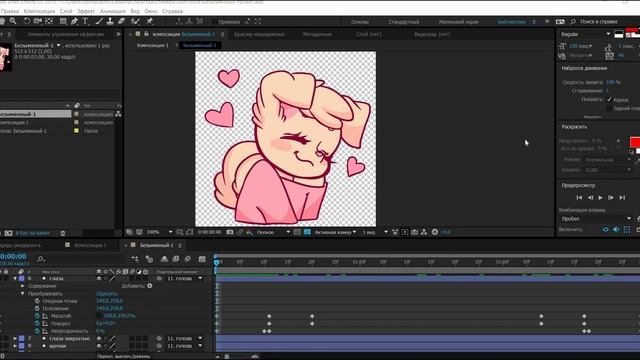Open the Композиция menu

[x=39, y=11]
